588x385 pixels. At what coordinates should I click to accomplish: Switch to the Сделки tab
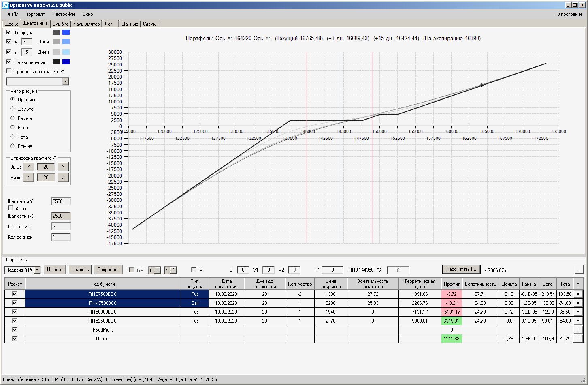[151, 24]
